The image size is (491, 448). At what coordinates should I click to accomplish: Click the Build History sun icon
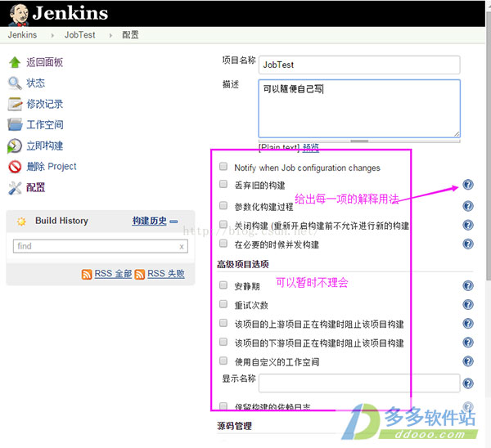point(21,222)
